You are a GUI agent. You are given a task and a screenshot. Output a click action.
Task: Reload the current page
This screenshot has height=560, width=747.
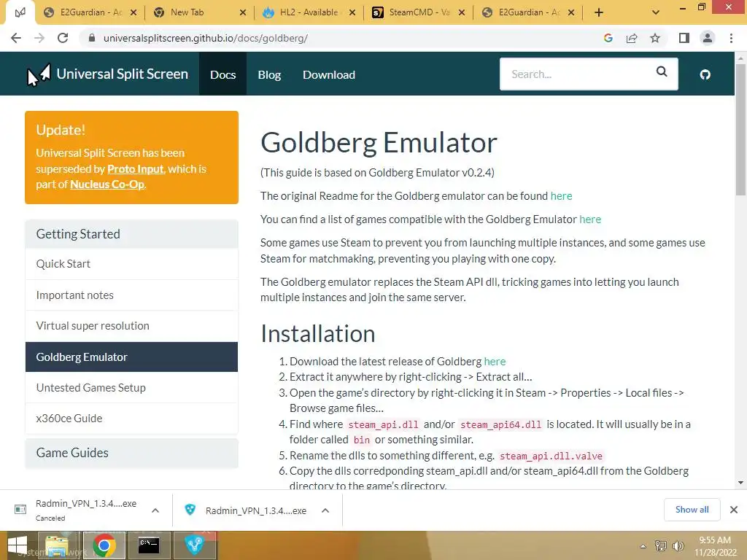pos(63,38)
